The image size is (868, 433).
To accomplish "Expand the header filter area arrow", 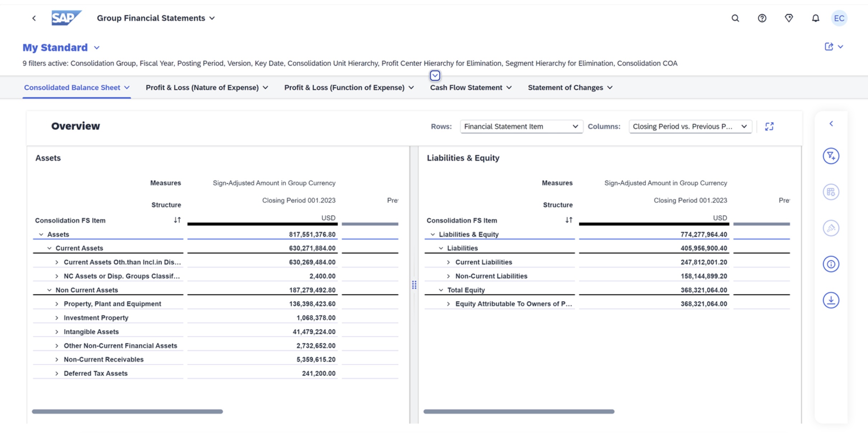I will tap(435, 75).
